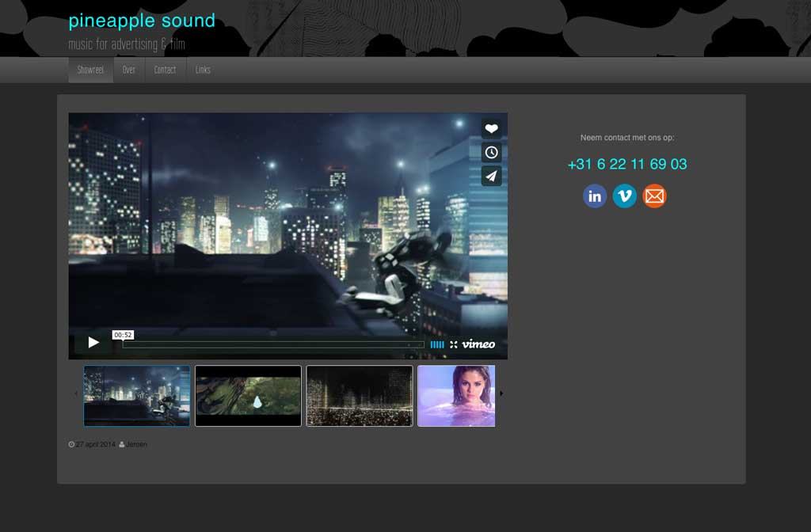Click the 'music for advertising & film' tagline

[127, 44]
